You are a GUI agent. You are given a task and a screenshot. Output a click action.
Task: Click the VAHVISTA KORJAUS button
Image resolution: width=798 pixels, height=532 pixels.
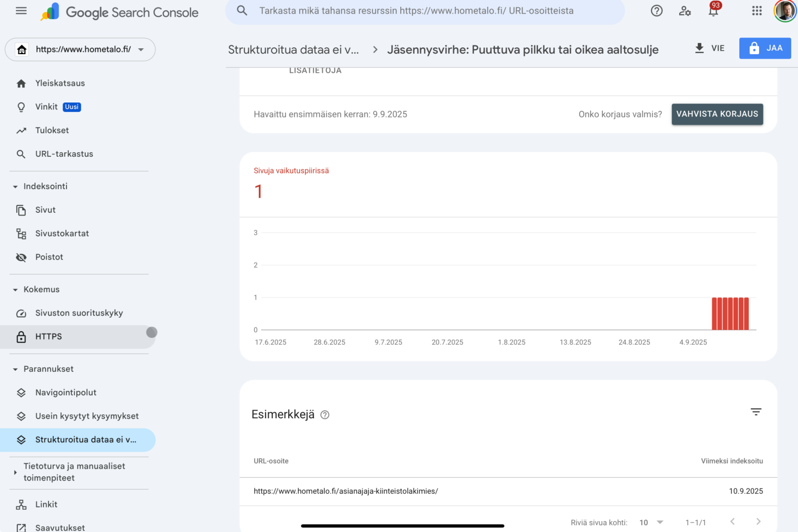(717, 114)
